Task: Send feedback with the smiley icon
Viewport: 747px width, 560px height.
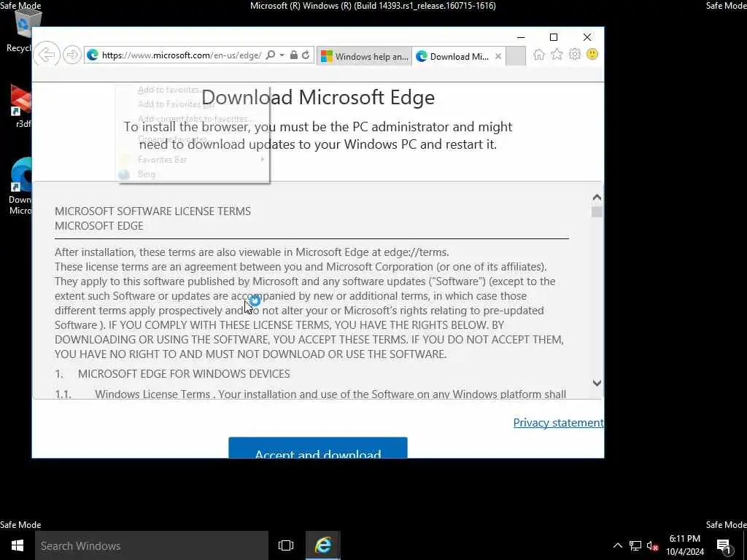Action: pyautogui.click(x=592, y=54)
